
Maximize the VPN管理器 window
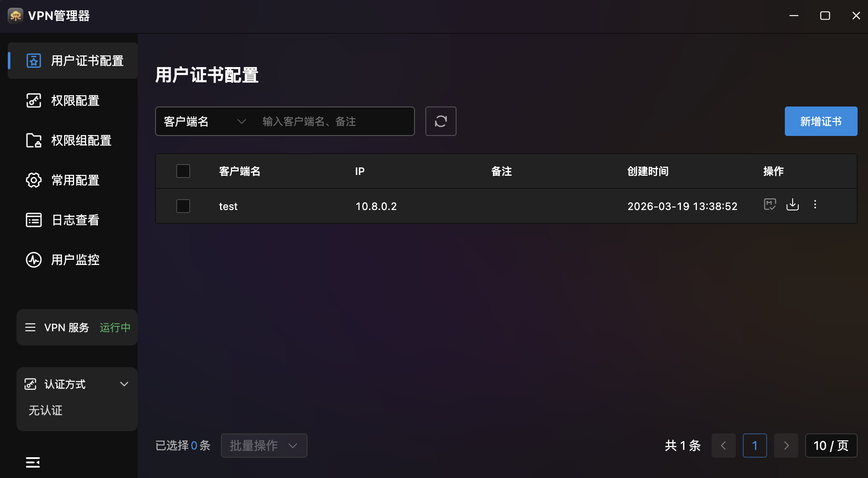click(x=825, y=16)
